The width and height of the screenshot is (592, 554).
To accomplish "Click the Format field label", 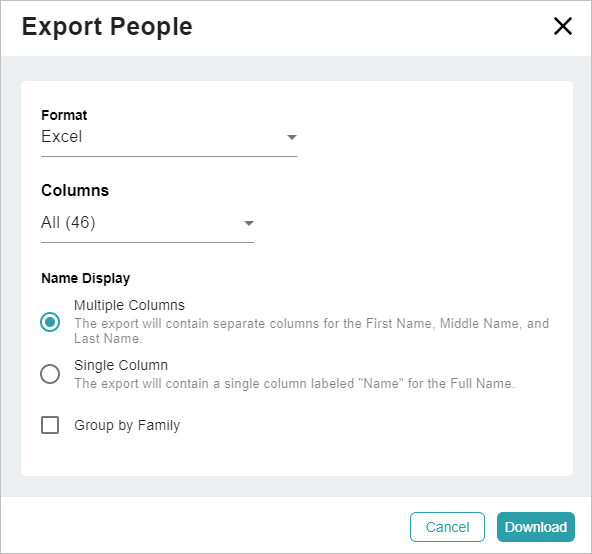I will pyautogui.click(x=64, y=115).
